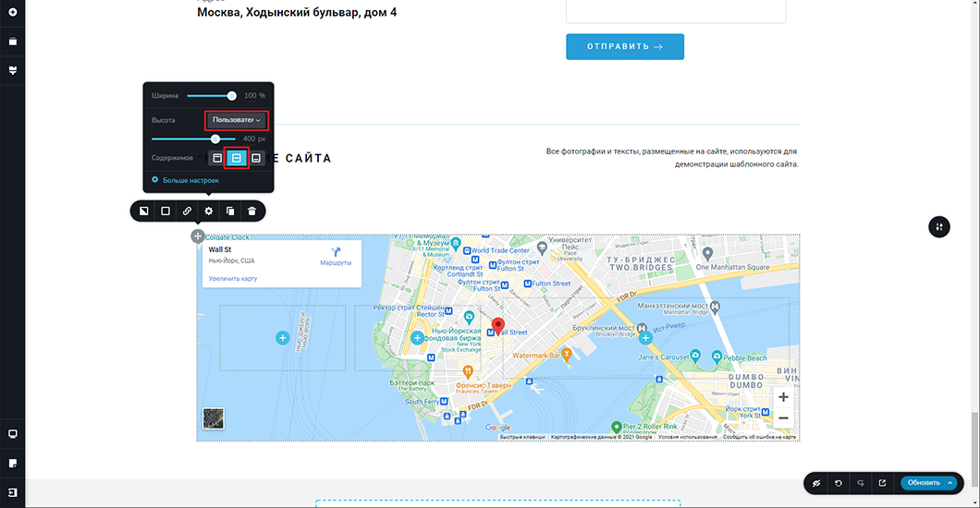Click the exit editor icon at sidebar bottom
This screenshot has height=508, width=980.
(13, 492)
